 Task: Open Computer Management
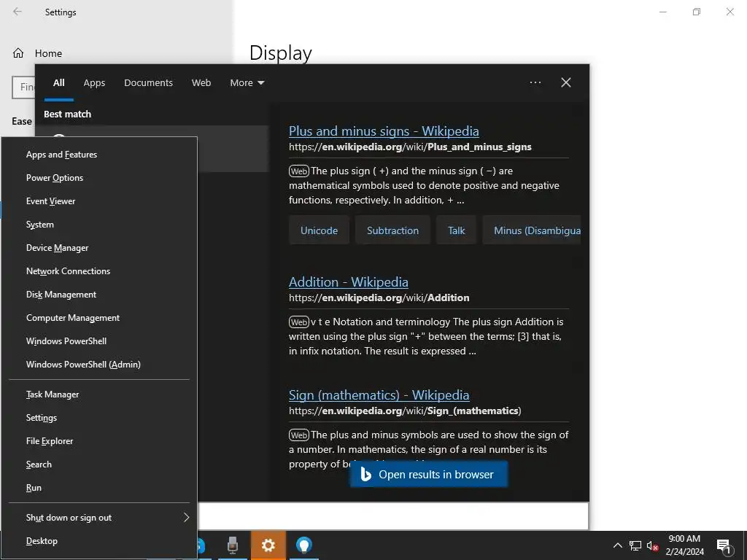coord(99,318)
